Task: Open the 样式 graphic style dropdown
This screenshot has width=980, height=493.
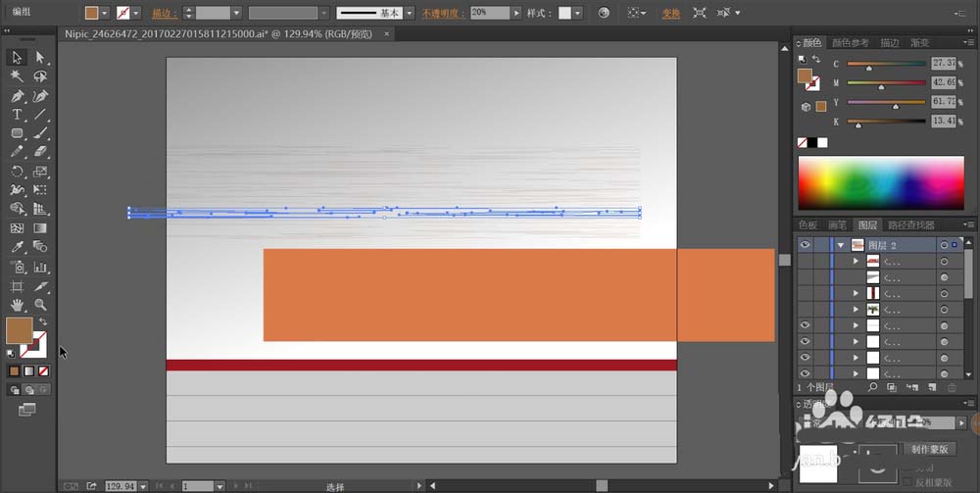Action: point(578,13)
